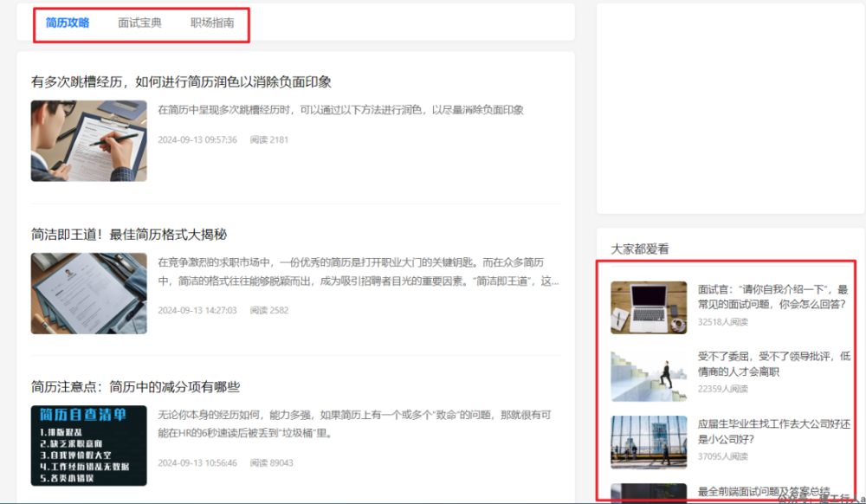Viewport: 866px width, 504px height.
Task: Click the 37095人阅读 reader count
Action: click(x=722, y=456)
